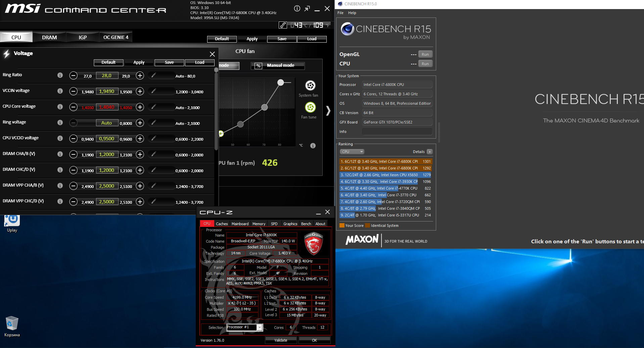644x348 pixels.
Task: Show info for the DRAM CHA/B (V) setting
Action: pos(60,154)
